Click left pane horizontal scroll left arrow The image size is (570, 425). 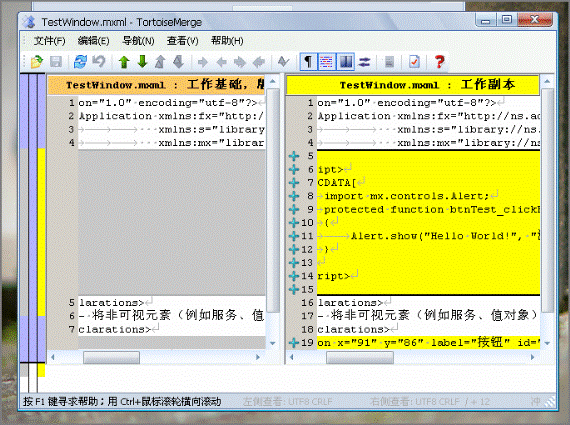point(53,357)
